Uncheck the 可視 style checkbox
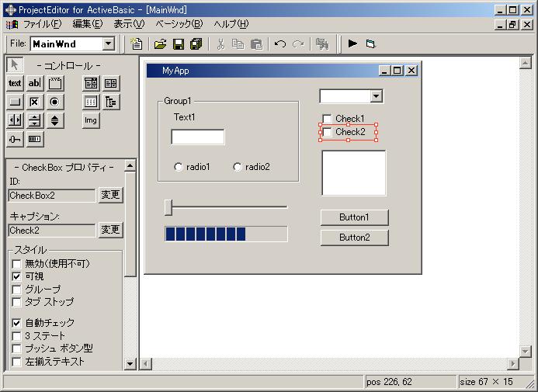The width and height of the screenshot is (538, 392). pyautogui.click(x=16, y=276)
